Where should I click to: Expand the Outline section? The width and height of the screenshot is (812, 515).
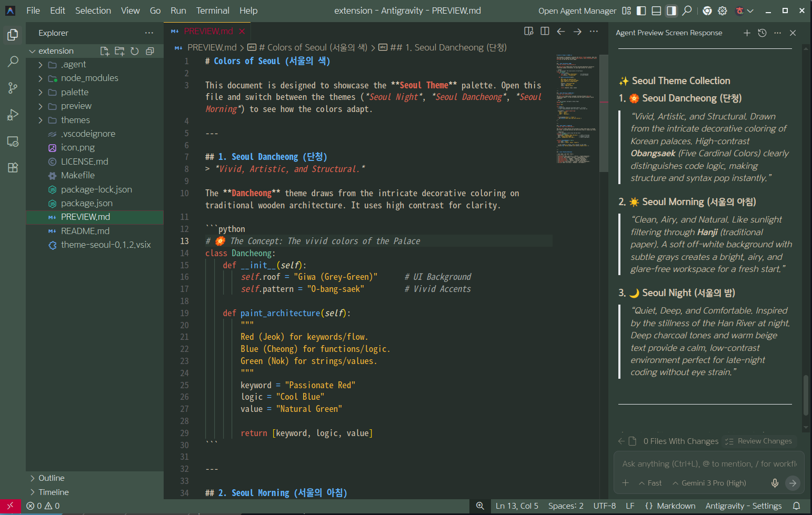pyautogui.click(x=51, y=478)
